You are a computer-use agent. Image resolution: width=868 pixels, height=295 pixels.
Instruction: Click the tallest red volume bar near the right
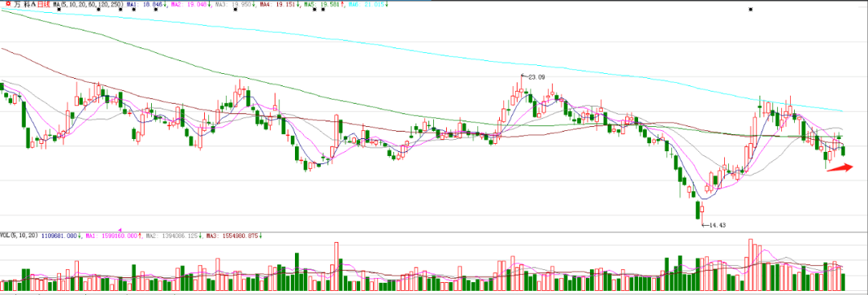click(x=751, y=264)
